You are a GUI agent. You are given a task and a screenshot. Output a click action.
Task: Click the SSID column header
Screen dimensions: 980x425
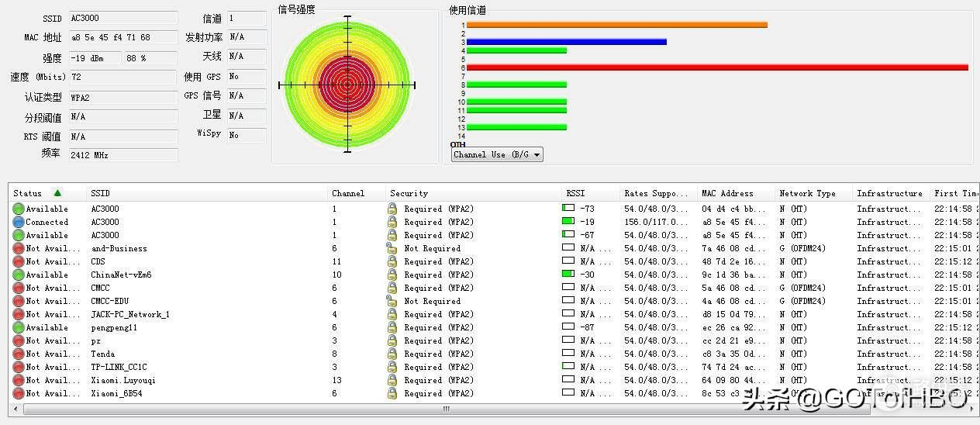[101, 193]
